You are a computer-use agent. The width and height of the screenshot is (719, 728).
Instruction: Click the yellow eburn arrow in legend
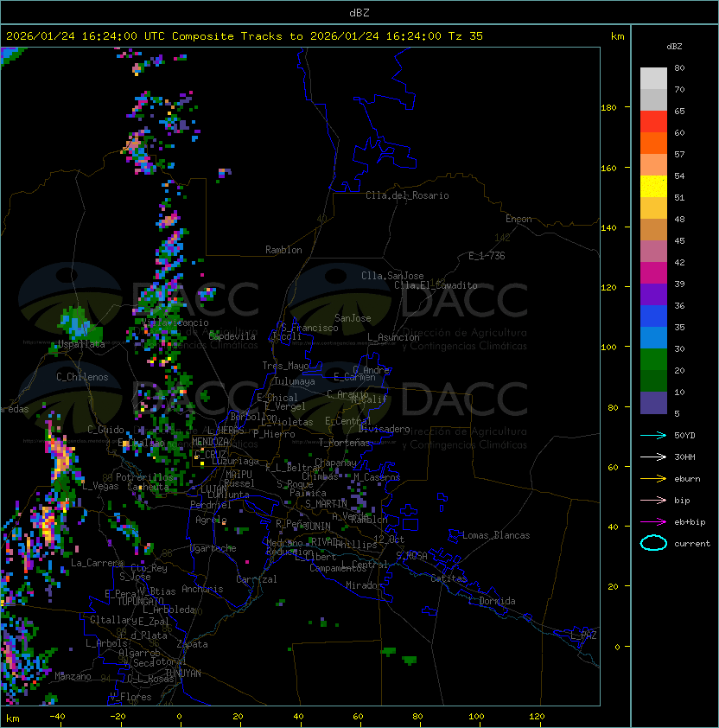point(653,479)
